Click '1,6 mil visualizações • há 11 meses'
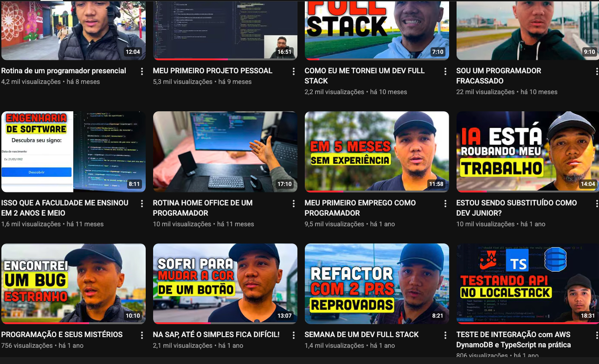This screenshot has width=599, height=364. pos(52,224)
